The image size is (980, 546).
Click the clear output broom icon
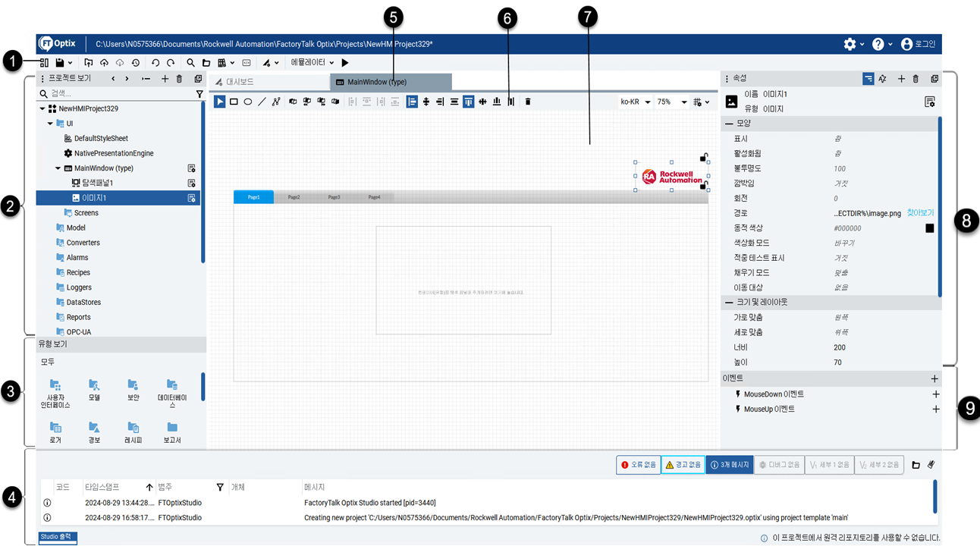(930, 465)
